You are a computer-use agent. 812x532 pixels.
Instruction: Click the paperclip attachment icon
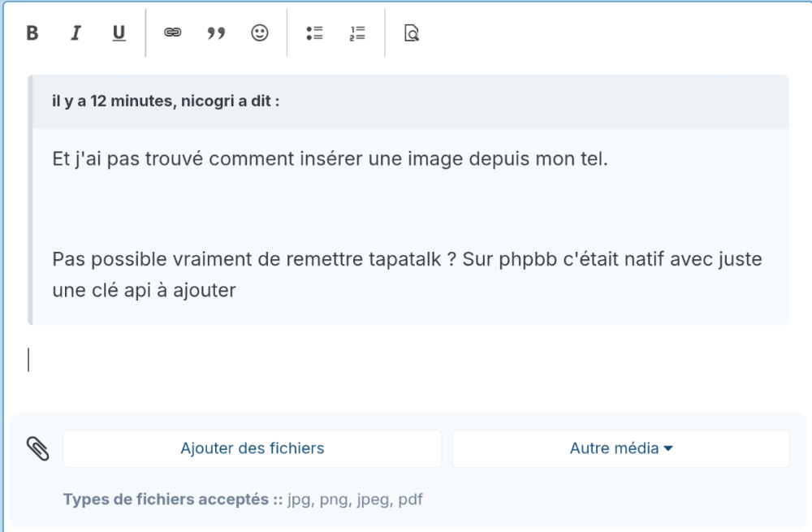pyautogui.click(x=38, y=448)
